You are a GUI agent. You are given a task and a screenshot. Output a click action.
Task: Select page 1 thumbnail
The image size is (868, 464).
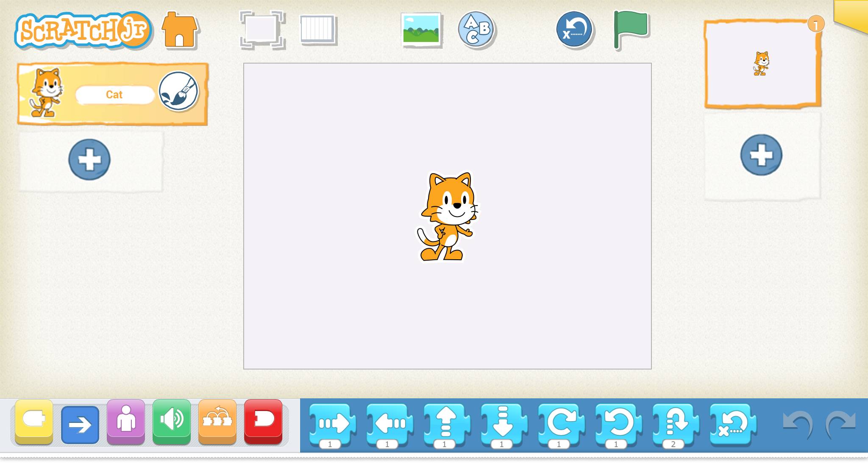point(762,64)
